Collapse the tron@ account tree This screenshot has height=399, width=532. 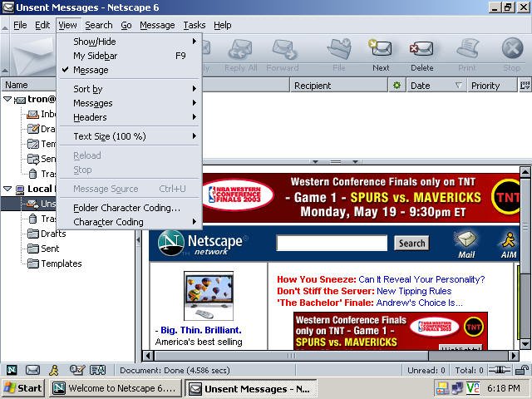[x=7, y=99]
